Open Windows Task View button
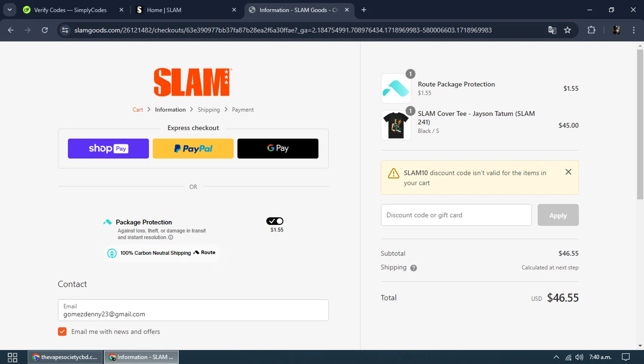 pos(12,357)
